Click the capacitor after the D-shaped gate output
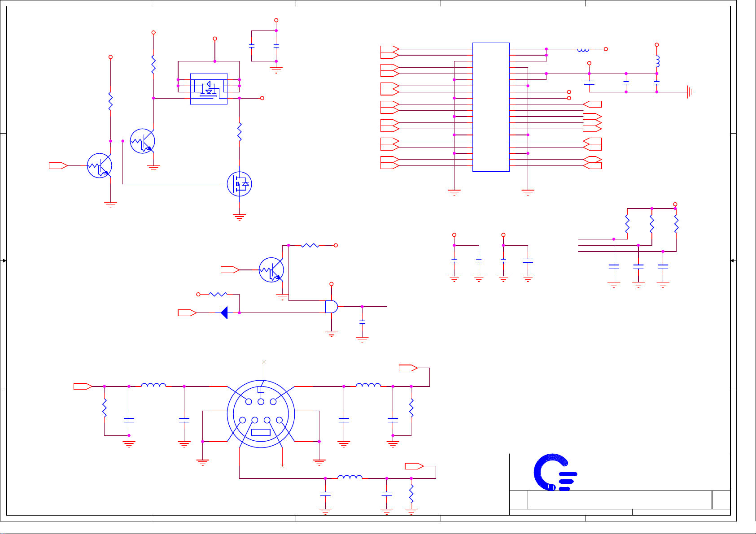Screen dimensions: 756x534 [x=362, y=322]
